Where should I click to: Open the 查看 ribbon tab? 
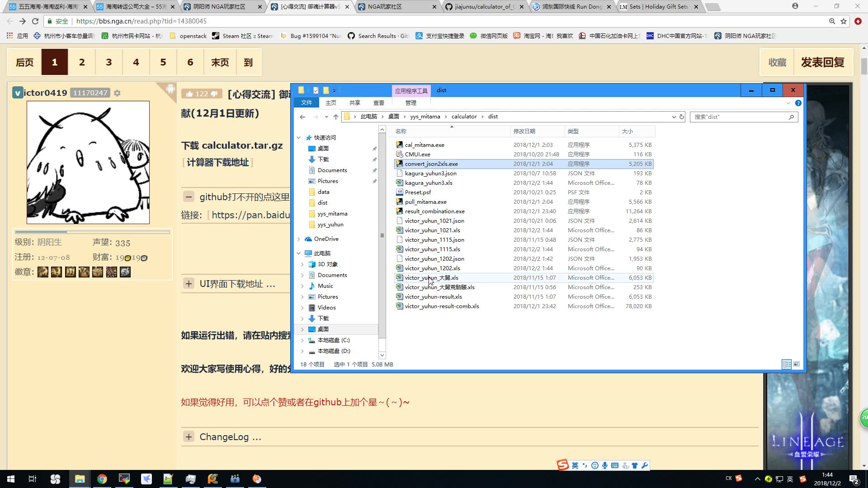tap(378, 103)
